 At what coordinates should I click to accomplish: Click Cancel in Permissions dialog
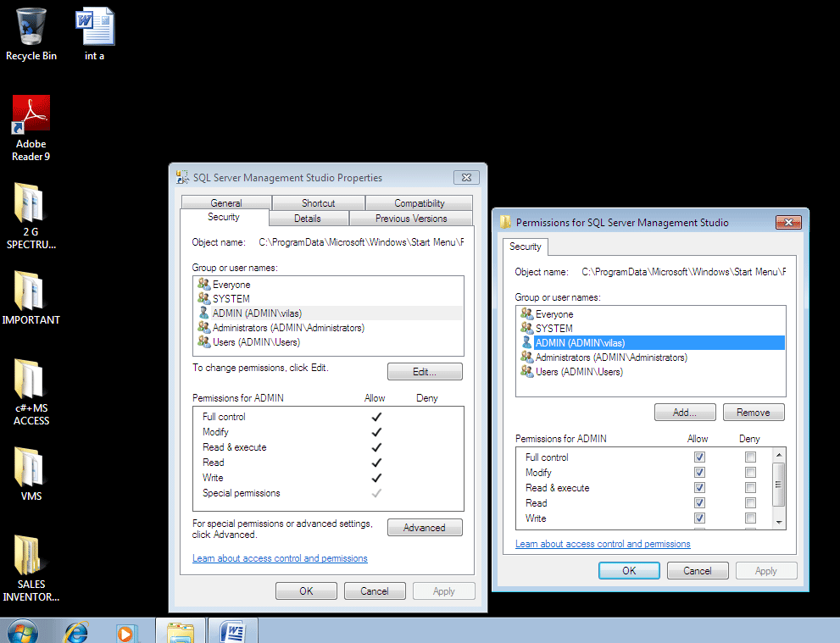698,571
